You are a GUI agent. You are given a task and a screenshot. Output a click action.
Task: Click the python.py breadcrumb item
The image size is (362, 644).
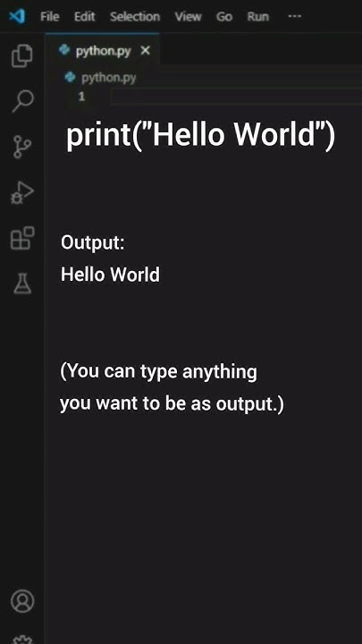coord(100,77)
